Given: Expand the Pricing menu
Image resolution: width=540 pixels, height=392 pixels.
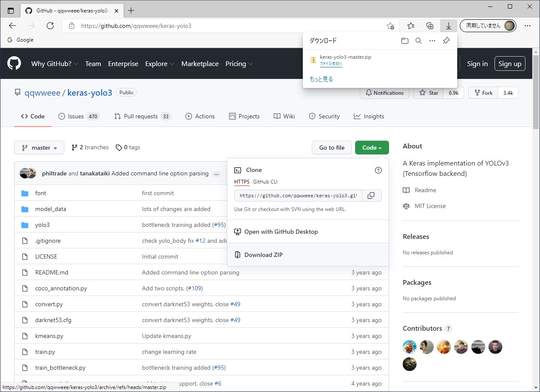Looking at the screenshot, I should pos(239,63).
